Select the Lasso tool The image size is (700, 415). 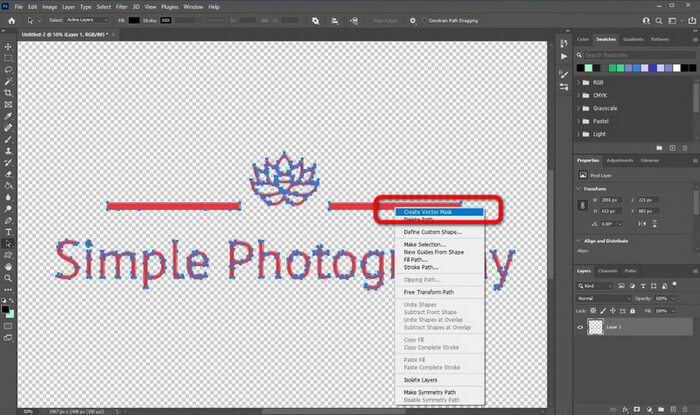[x=8, y=70]
